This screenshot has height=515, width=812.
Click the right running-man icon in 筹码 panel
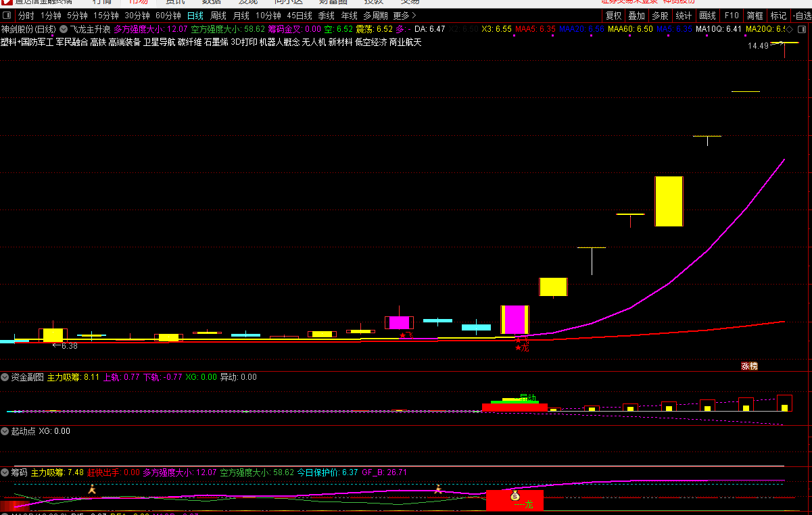438,489
